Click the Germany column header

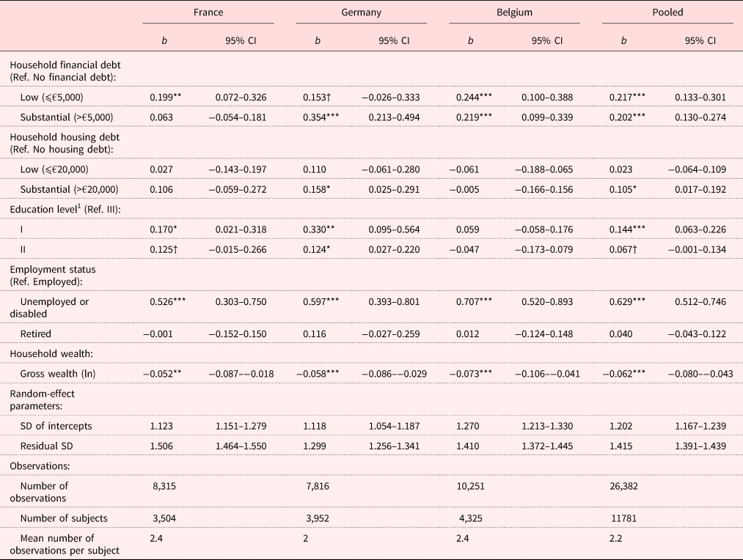[361, 12]
